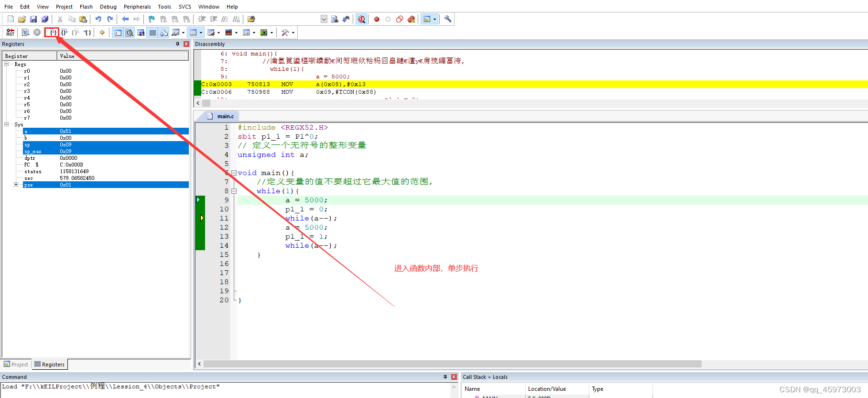Viewport: 868px width, 398px height.
Task: Click the Configuration wrench icon
Action: click(x=448, y=19)
